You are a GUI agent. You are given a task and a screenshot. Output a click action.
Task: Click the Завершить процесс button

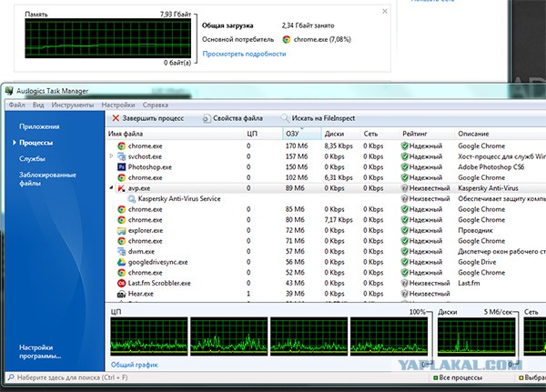tap(148, 118)
